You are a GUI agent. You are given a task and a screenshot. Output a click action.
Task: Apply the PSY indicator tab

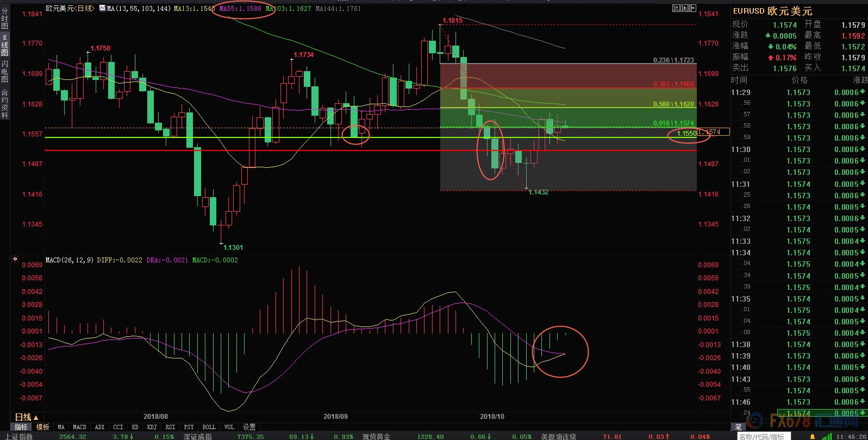pos(189,427)
